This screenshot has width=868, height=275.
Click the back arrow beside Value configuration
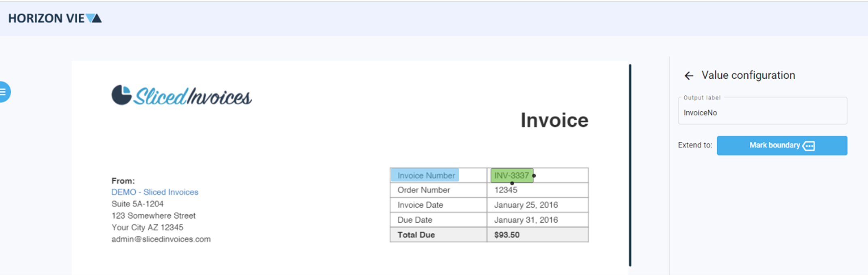[688, 76]
